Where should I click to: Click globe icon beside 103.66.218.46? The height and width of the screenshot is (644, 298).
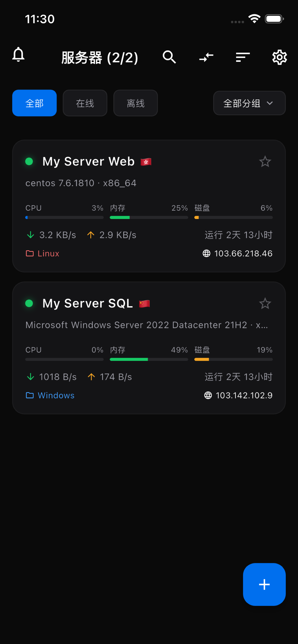coord(206,253)
